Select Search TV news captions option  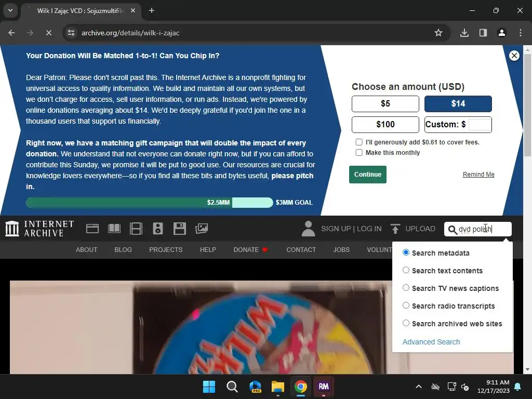click(x=406, y=288)
